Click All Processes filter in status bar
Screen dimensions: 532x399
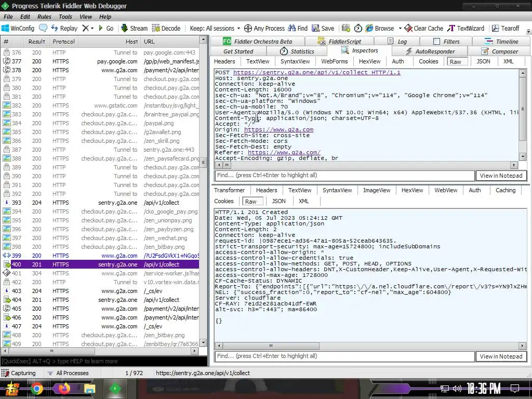pyautogui.click(x=68, y=373)
